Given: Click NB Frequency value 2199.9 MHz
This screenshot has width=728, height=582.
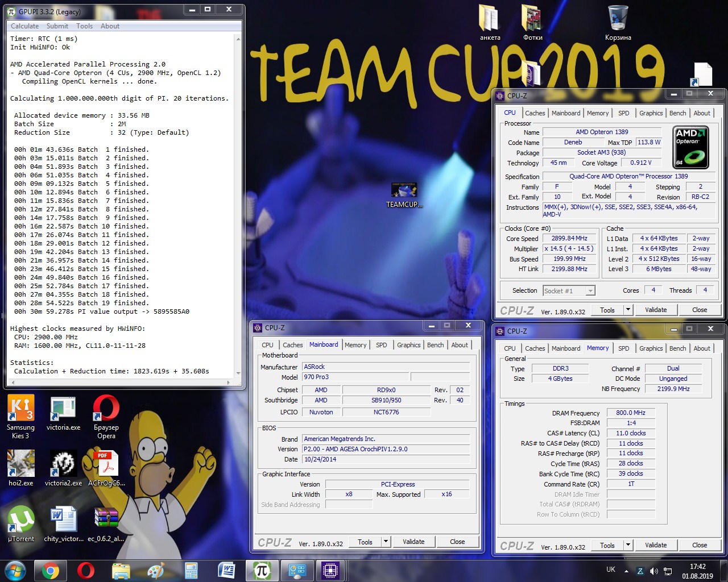Looking at the screenshot, I should (673, 389).
